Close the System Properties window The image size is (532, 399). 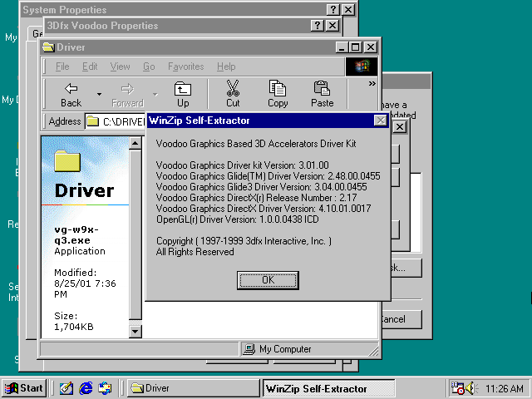[x=348, y=9]
